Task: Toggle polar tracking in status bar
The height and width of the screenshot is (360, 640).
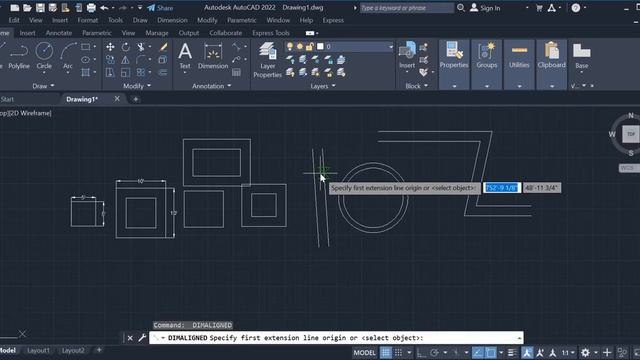Action: [x=434, y=353]
